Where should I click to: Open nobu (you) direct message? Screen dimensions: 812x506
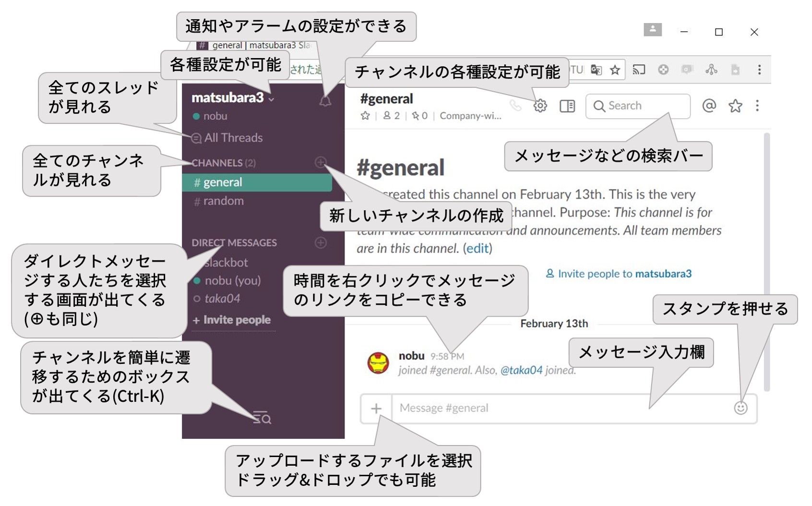tap(227, 281)
